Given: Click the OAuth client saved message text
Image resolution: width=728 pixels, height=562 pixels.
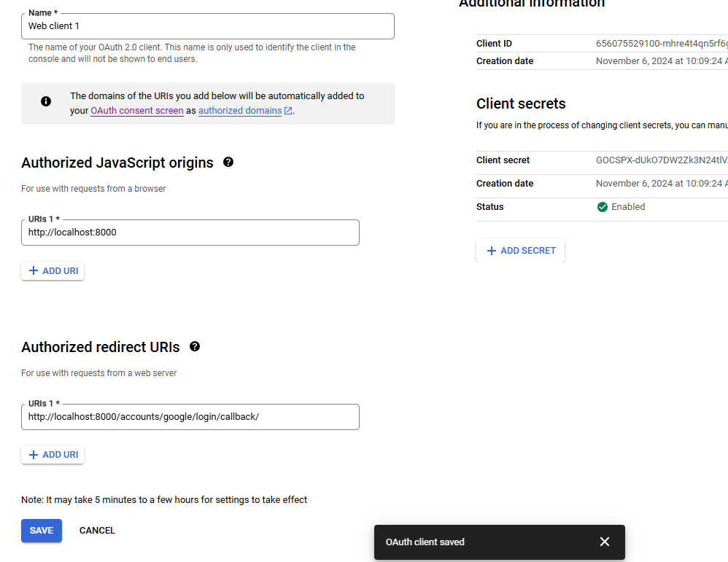Looking at the screenshot, I should point(425,542).
